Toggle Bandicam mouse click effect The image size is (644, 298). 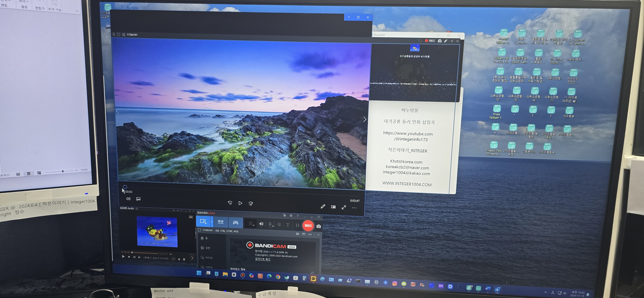click(x=279, y=225)
